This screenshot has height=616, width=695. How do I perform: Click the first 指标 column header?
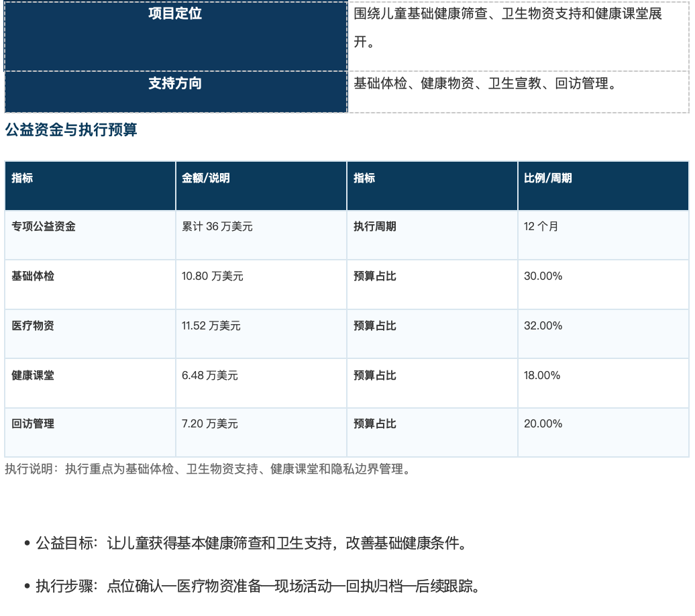90,186
